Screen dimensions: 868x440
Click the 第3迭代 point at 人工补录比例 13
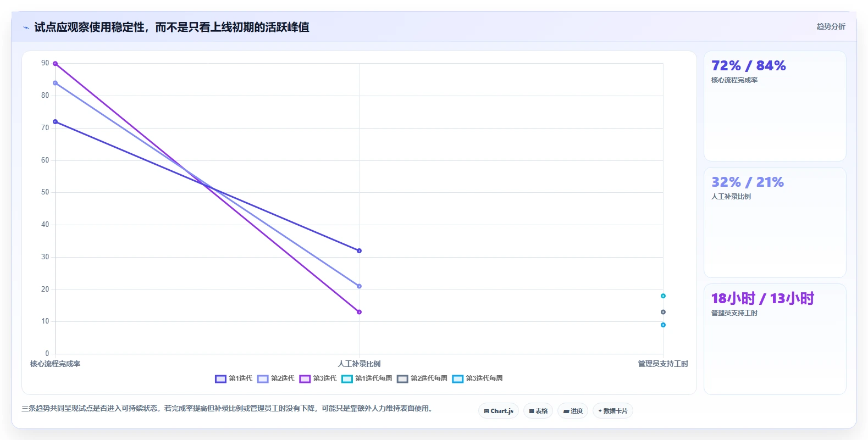(x=359, y=312)
